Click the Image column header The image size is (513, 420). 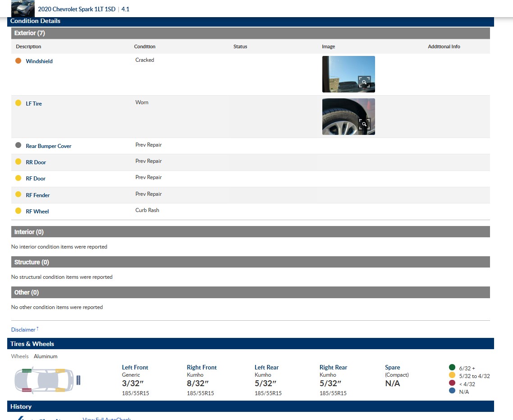pos(329,46)
